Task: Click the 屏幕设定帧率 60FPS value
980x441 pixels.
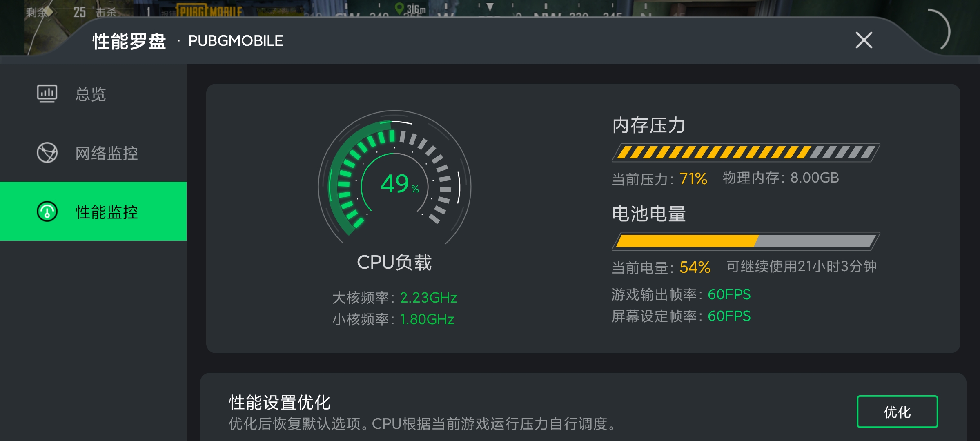Action: 729,316
